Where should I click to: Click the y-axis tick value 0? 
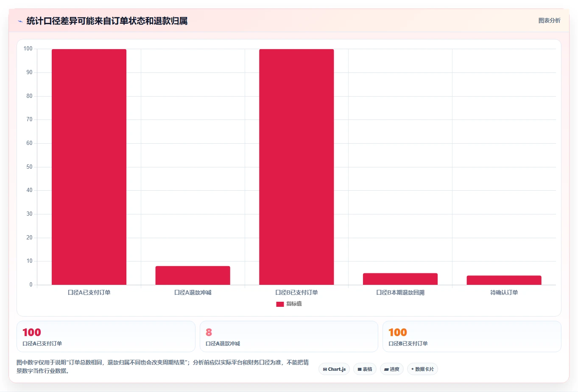(31, 285)
